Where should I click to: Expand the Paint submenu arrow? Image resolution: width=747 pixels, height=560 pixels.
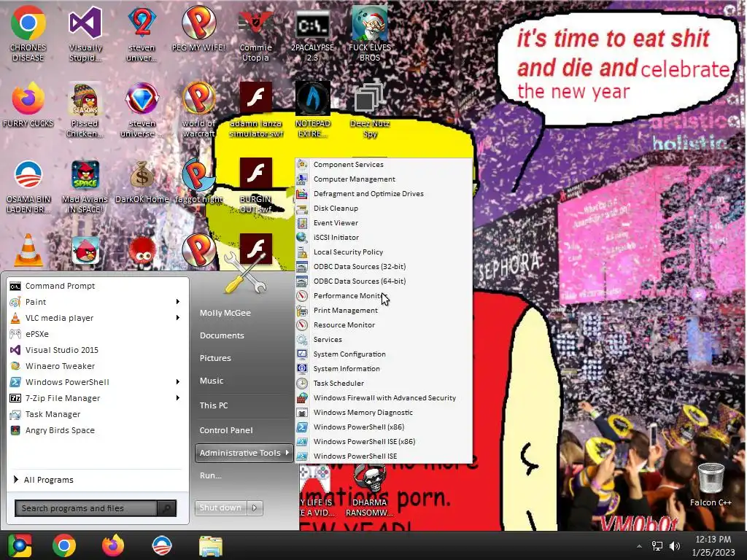coord(178,302)
